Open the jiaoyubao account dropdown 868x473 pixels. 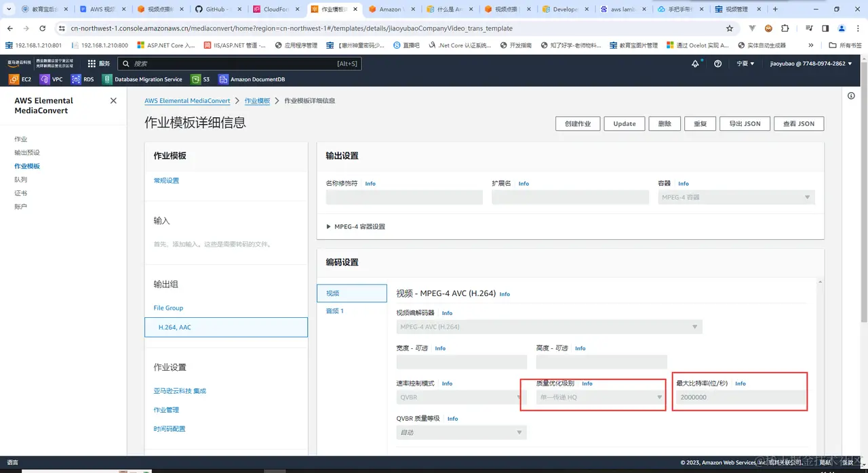click(811, 63)
